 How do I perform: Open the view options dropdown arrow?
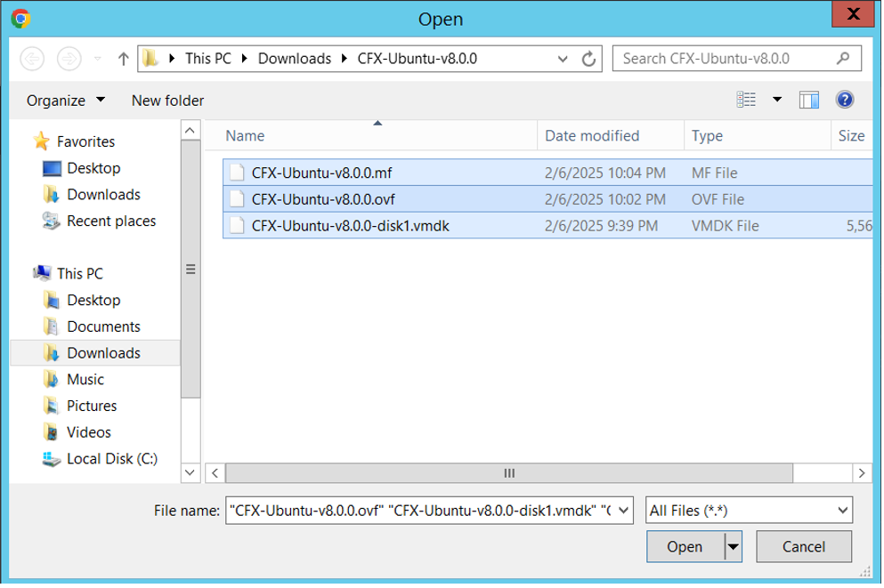tap(777, 100)
